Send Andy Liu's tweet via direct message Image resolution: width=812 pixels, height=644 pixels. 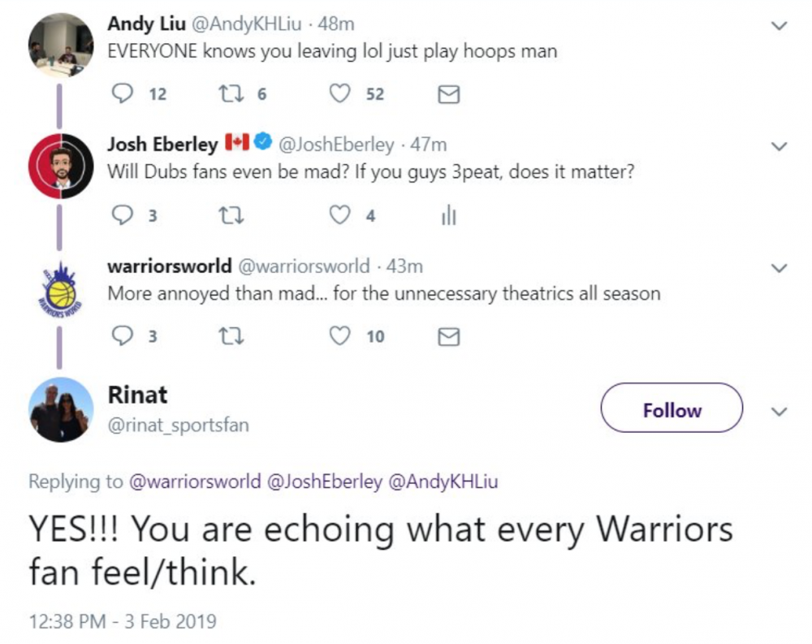[448, 95]
